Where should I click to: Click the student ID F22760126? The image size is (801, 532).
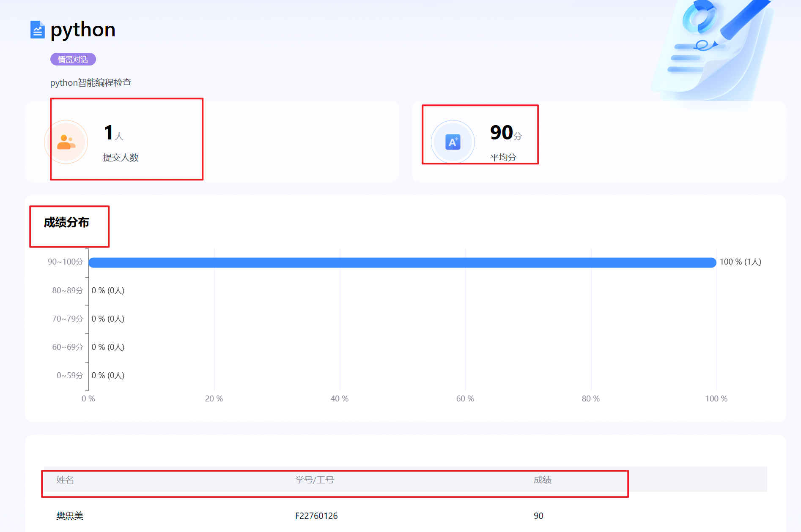pos(316,516)
